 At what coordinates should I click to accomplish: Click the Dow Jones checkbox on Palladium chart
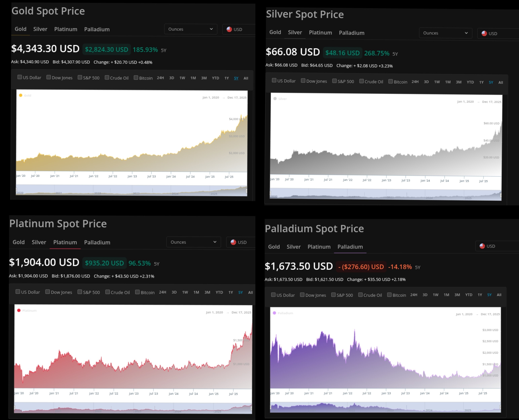click(302, 295)
